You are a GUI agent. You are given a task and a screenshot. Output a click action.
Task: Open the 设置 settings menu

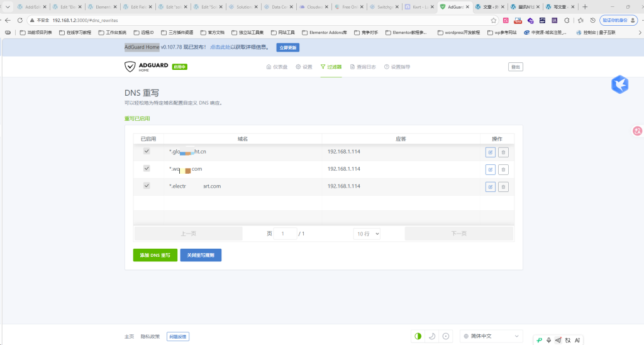(304, 67)
